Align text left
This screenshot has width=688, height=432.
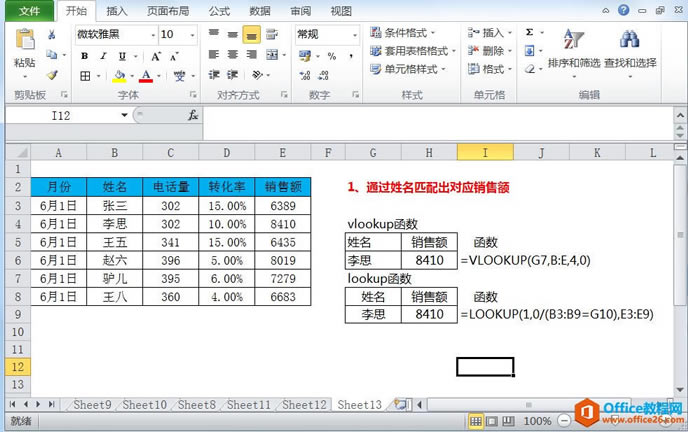(214, 54)
